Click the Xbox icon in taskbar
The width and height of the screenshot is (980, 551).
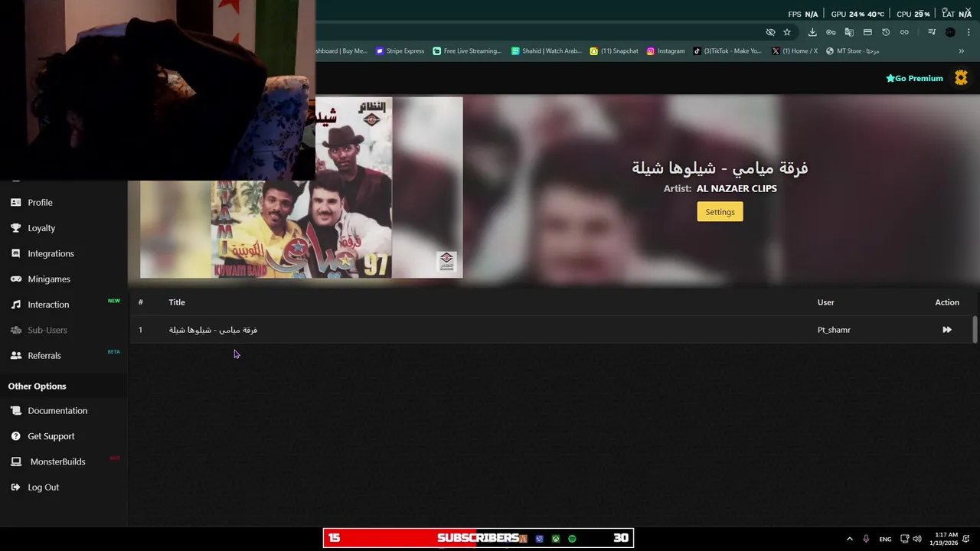point(556,539)
